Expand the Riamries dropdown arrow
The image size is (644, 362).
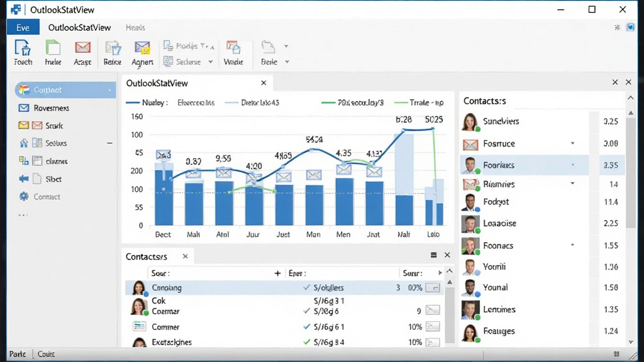point(572,184)
